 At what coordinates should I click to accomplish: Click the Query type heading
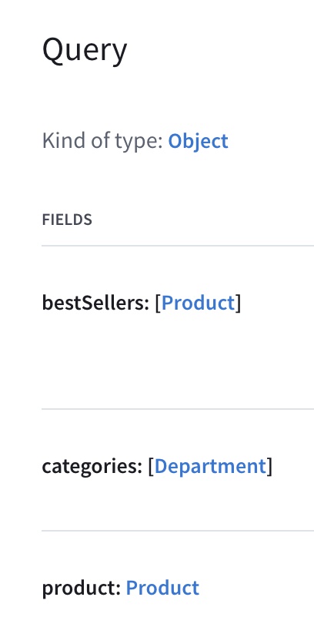(85, 50)
